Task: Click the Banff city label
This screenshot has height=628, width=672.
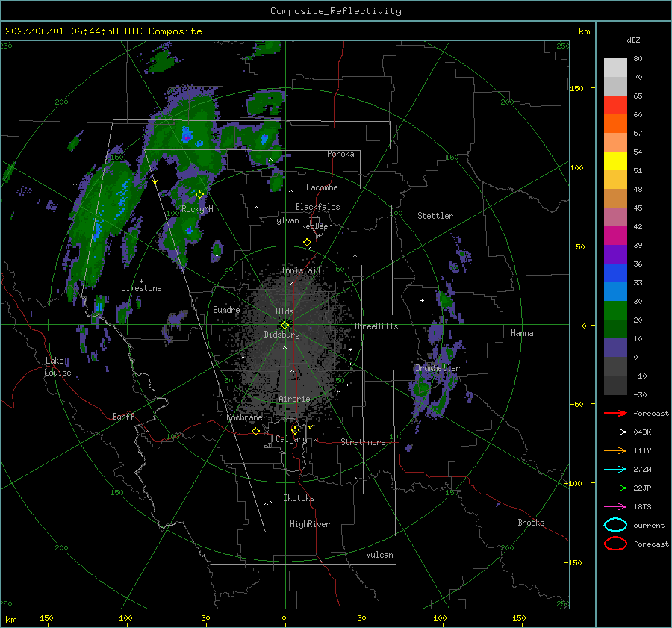Action: pyautogui.click(x=123, y=417)
